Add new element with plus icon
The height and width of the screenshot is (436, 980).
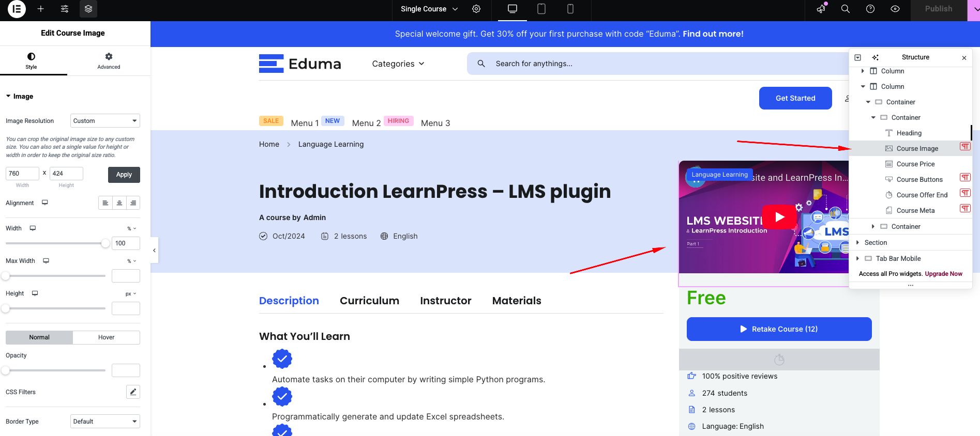(x=40, y=9)
